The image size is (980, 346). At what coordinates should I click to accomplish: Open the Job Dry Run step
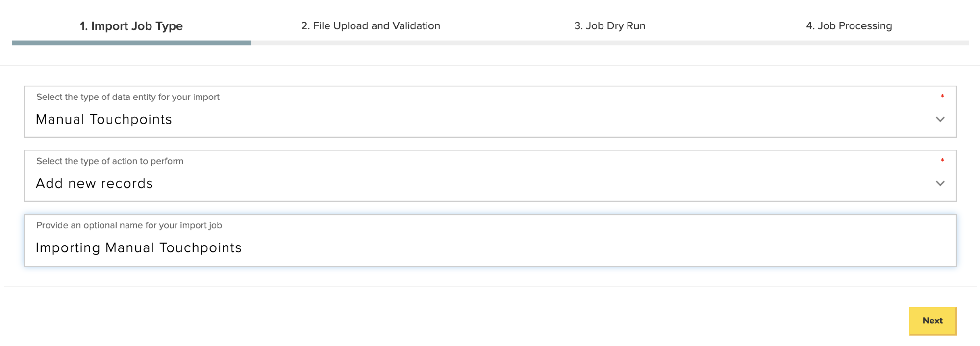pos(609,26)
